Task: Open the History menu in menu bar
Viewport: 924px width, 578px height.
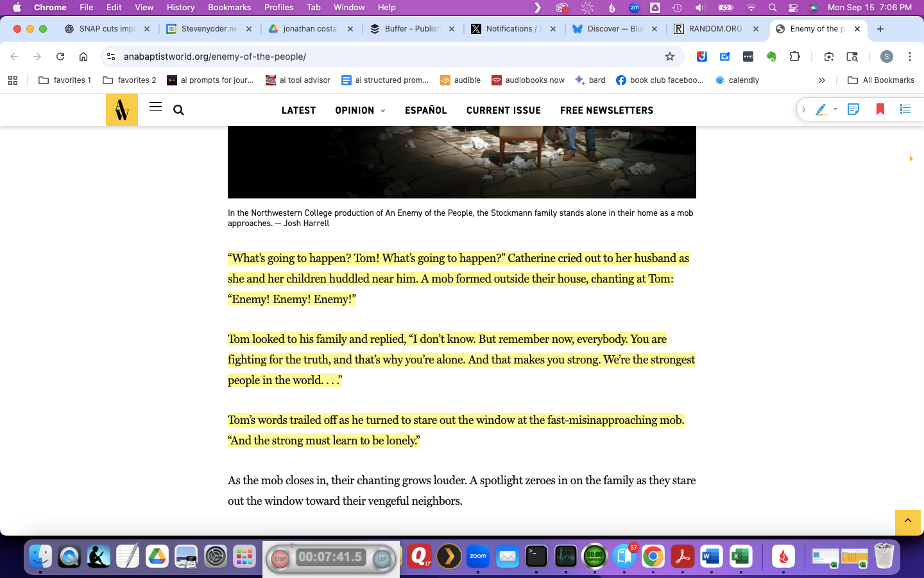Action: [x=180, y=8]
